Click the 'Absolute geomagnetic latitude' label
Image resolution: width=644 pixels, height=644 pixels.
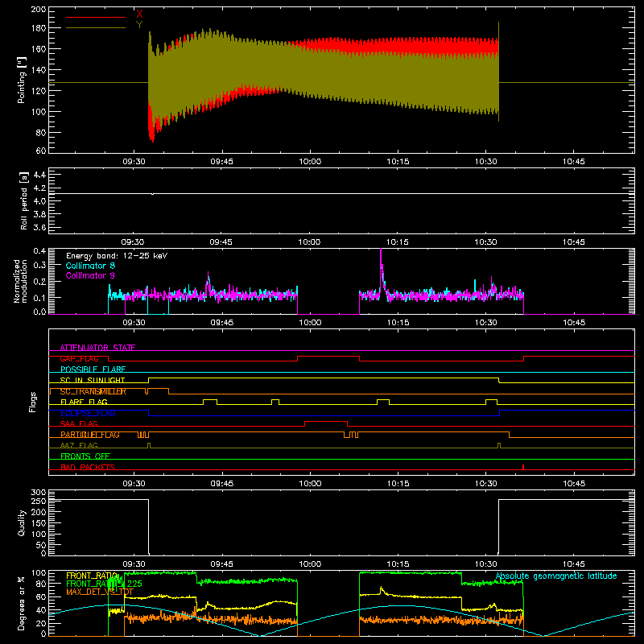[556, 576]
